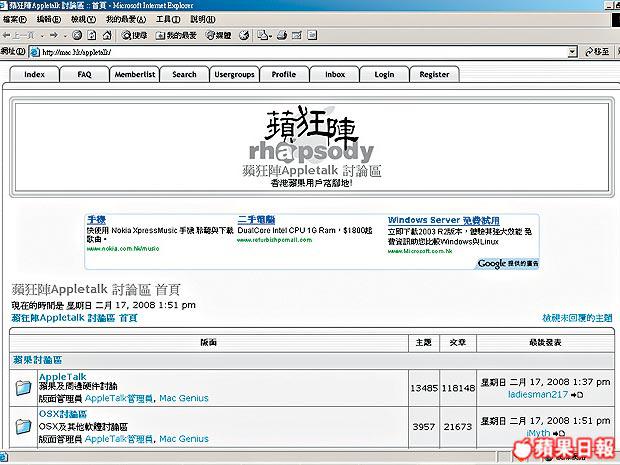Select the Search forum tab
The image size is (620, 465).
[x=184, y=74]
